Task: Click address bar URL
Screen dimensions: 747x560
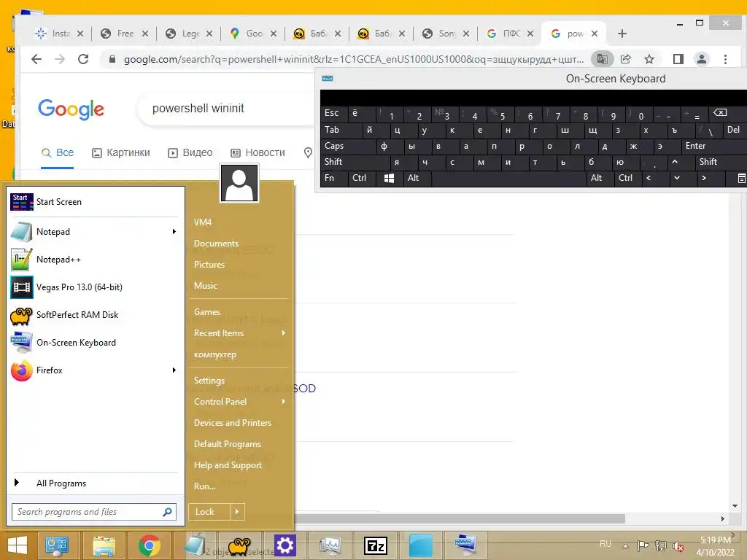Action: coord(354,60)
